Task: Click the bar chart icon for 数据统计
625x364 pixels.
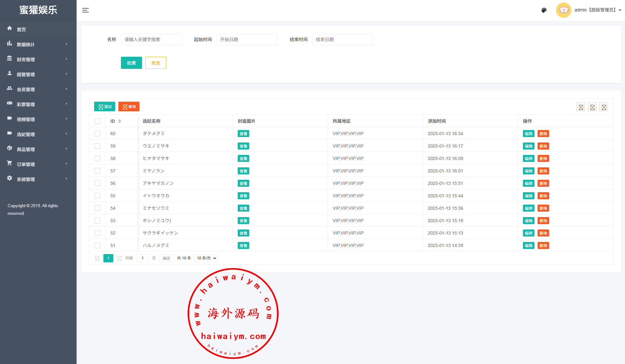Action: 10,43
